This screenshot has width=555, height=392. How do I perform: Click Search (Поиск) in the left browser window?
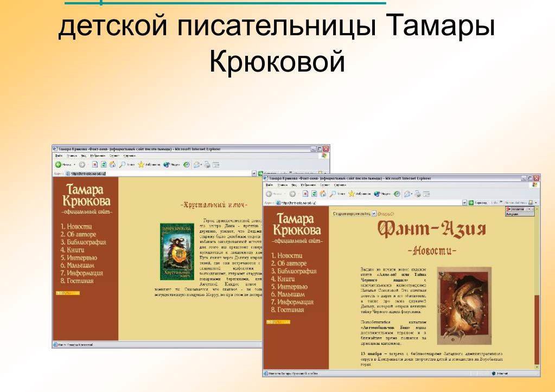(127, 164)
